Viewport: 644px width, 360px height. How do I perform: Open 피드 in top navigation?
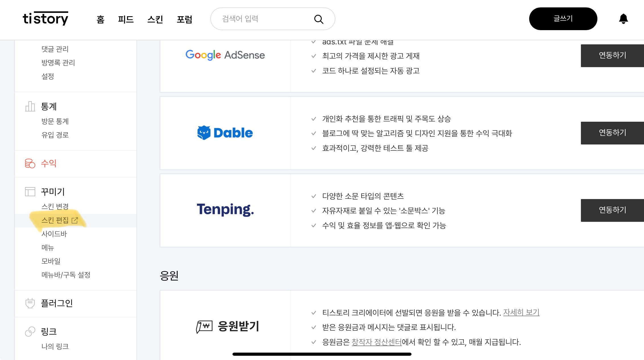tap(126, 19)
